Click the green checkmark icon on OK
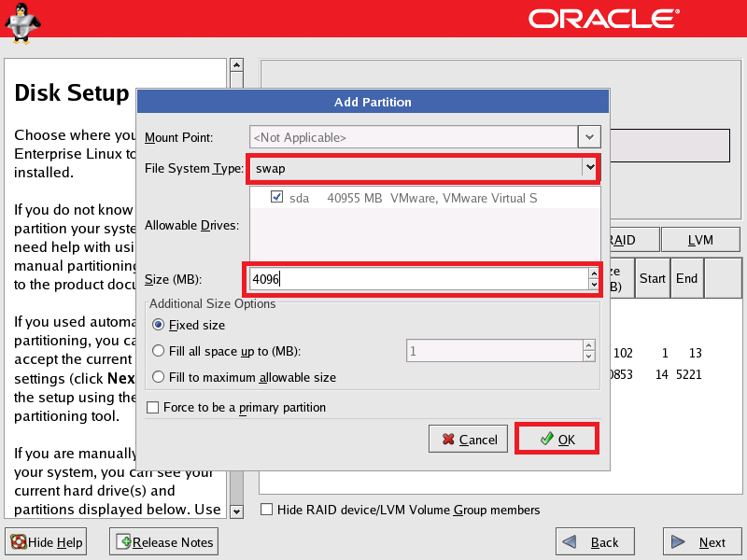Image resolution: width=747 pixels, height=560 pixels. point(546,438)
